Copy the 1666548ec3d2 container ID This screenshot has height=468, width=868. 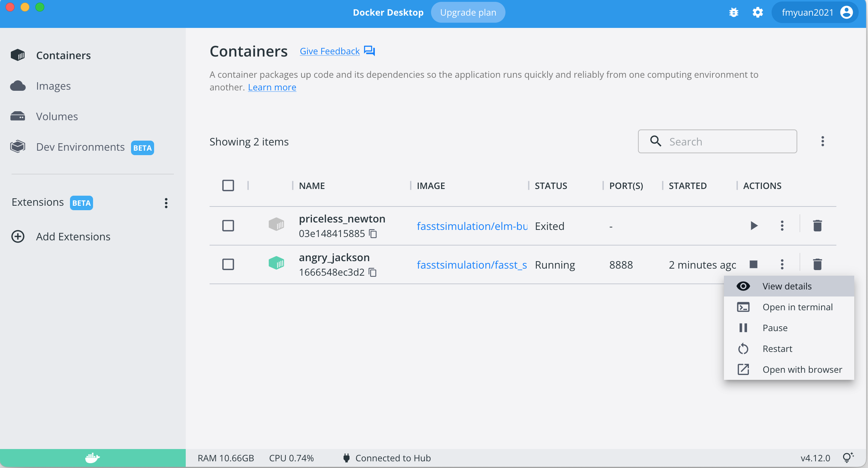[x=373, y=272]
